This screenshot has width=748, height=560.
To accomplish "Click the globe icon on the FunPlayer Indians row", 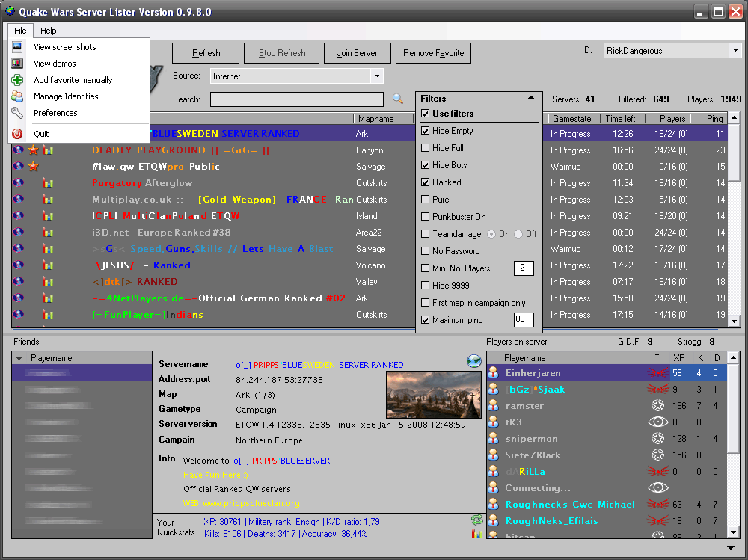I will click(x=18, y=315).
